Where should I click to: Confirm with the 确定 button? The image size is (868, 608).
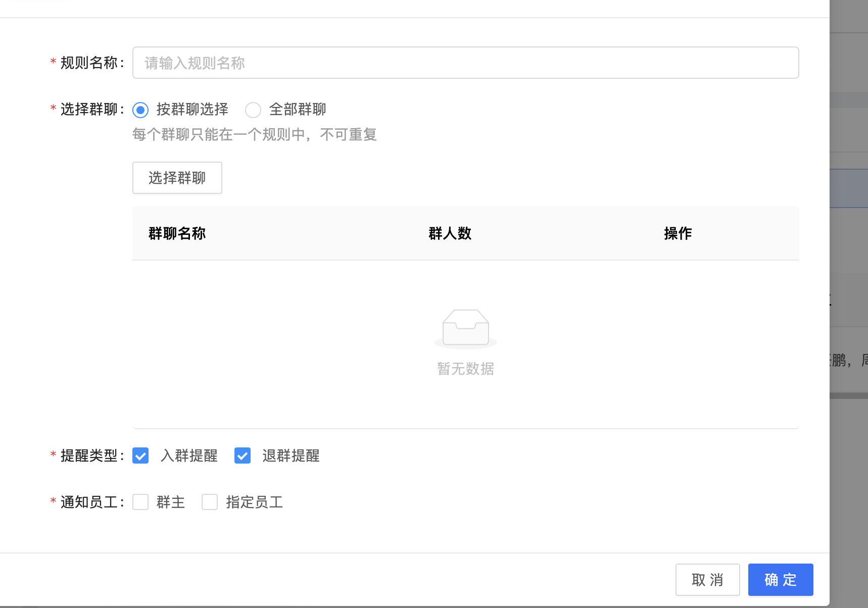coord(781,580)
